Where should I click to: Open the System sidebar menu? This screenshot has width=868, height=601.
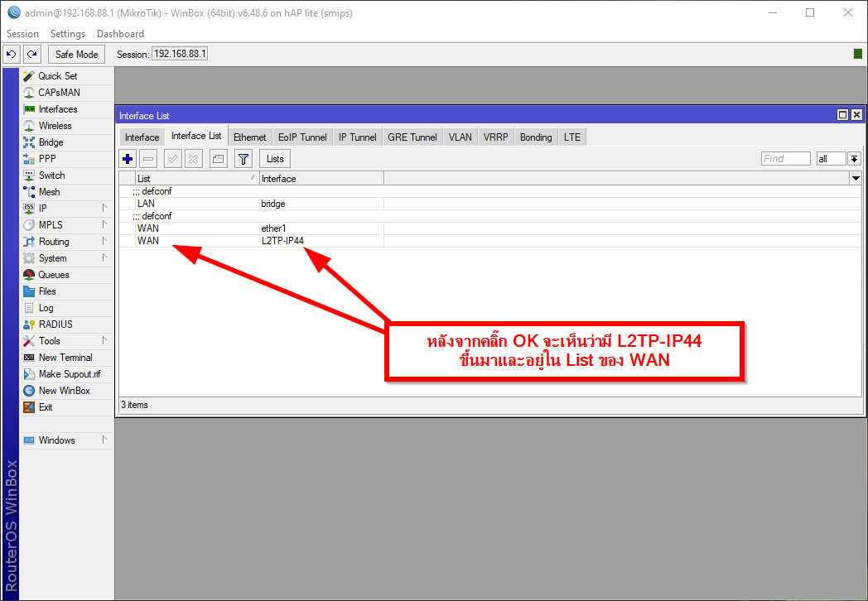66,258
